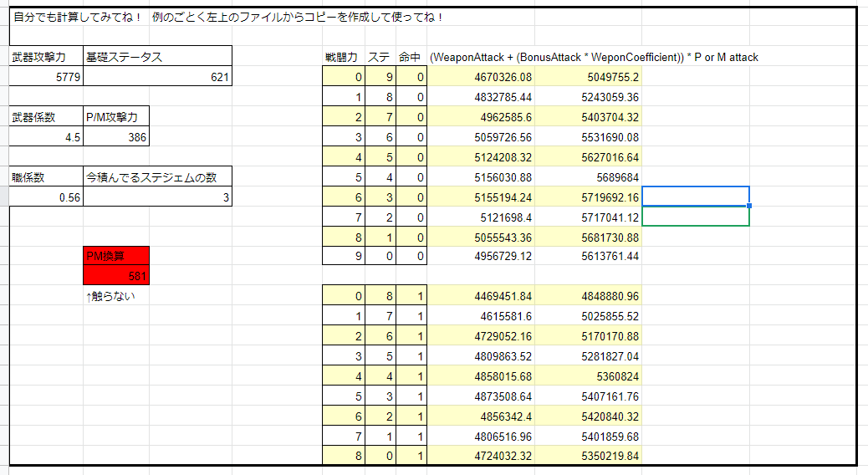Select cell with value 5156030.88
Image resolution: width=868 pixels, height=475 pixels.
coord(481,177)
